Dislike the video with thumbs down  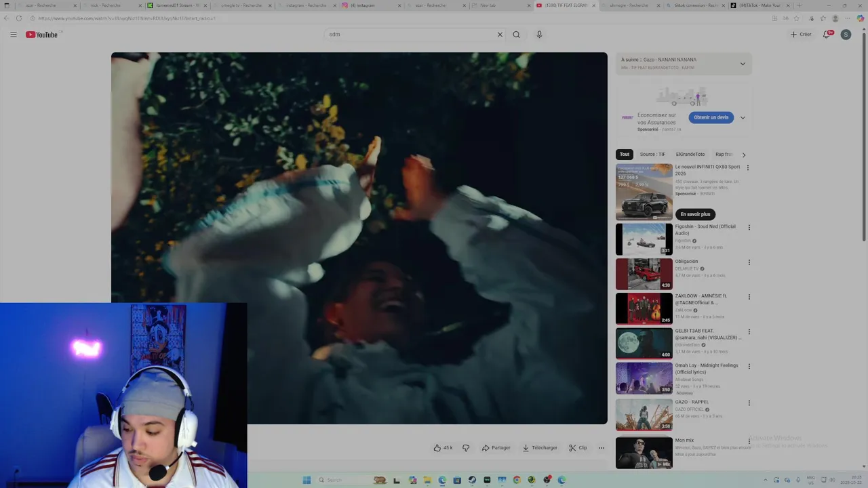pyautogui.click(x=466, y=448)
